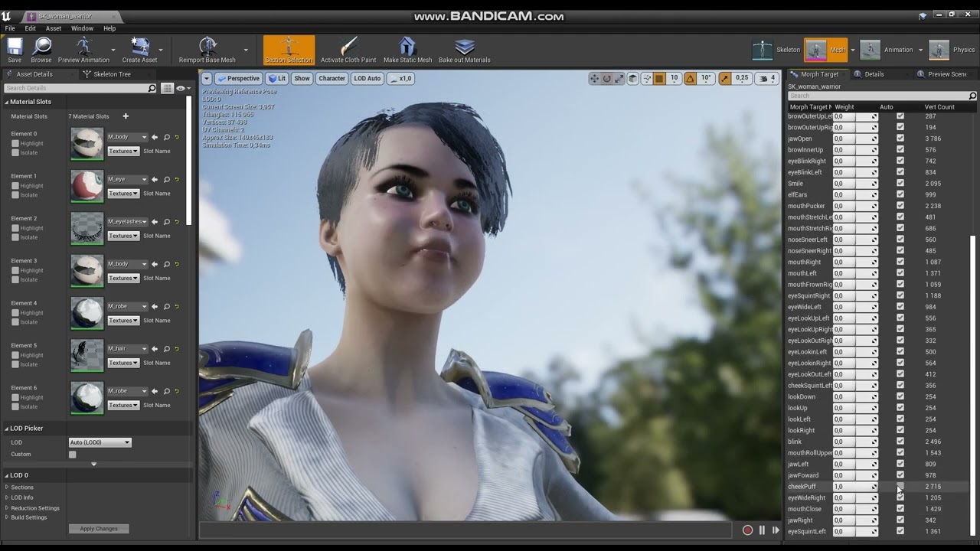
Task: Step forward in viewport playback
Action: 776,530
